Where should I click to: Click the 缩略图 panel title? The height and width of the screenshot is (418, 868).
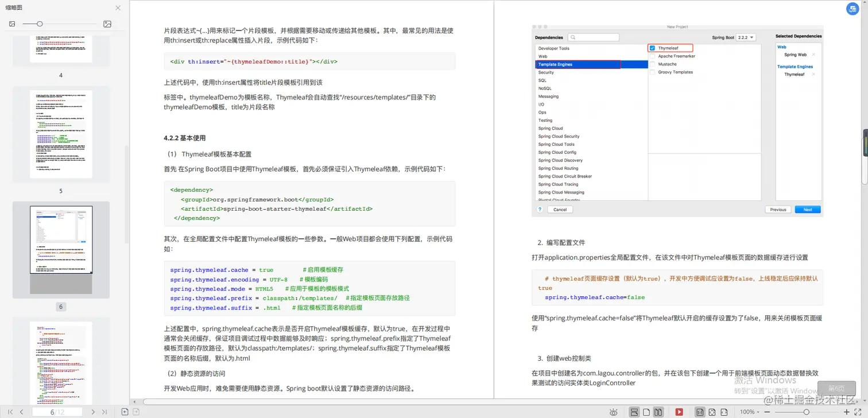14,8
